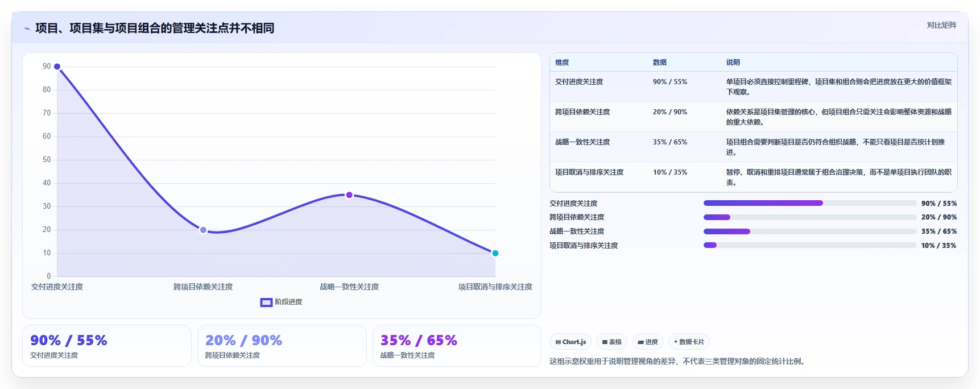Open the 20% / 90% data card
Image resolution: width=980 pixels, height=389 pixels.
pos(282,346)
